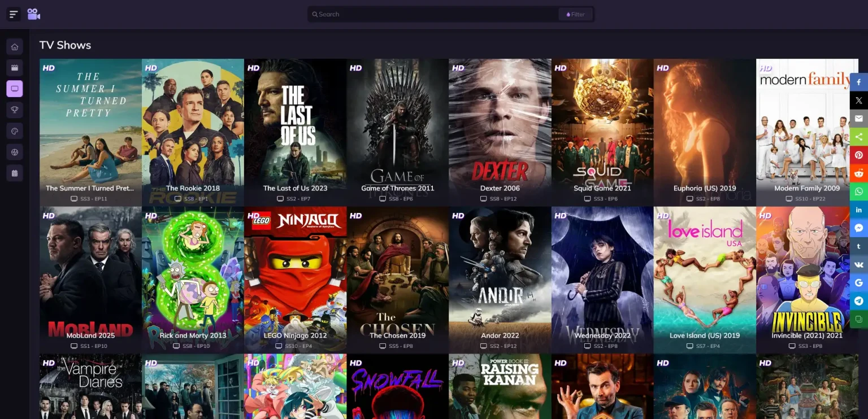Open the globe countries sidebar icon

pyautogui.click(x=15, y=152)
